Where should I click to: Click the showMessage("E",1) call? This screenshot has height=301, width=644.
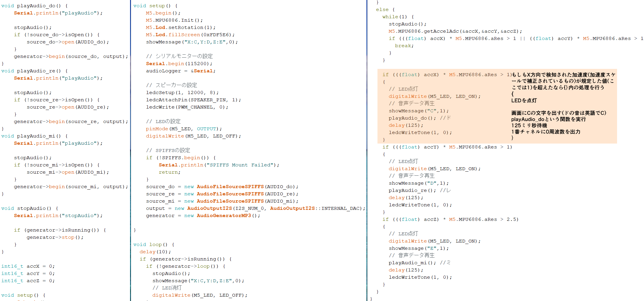coord(419,248)
